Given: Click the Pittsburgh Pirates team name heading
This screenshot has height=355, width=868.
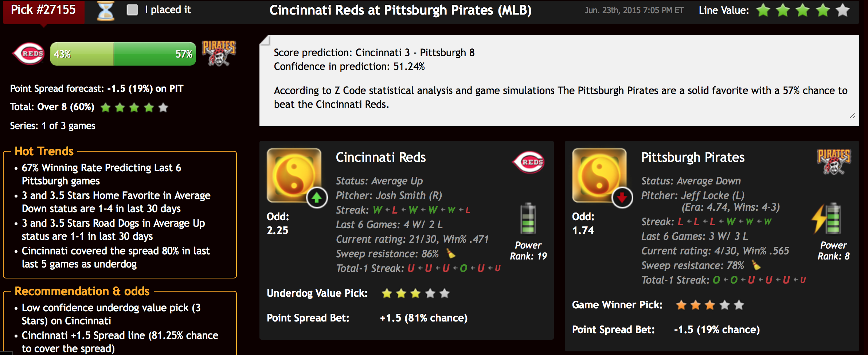Looking at the screenshot, I should pos(693,157).
